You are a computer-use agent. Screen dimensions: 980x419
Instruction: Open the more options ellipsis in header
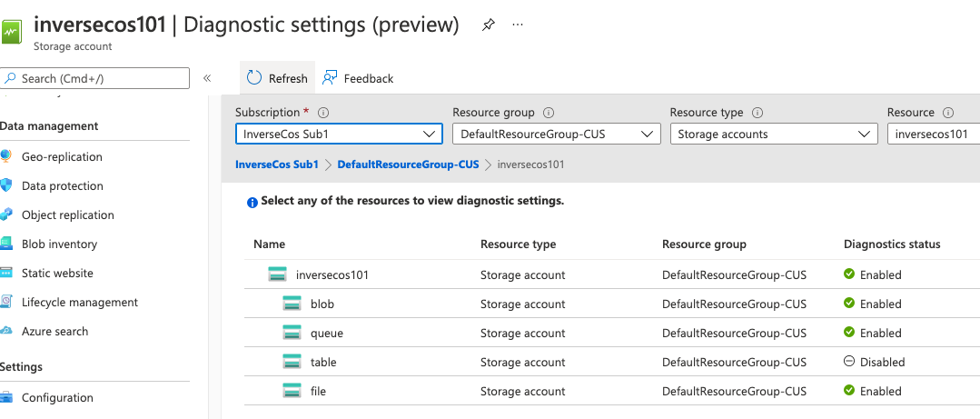[x=518, y=25]
